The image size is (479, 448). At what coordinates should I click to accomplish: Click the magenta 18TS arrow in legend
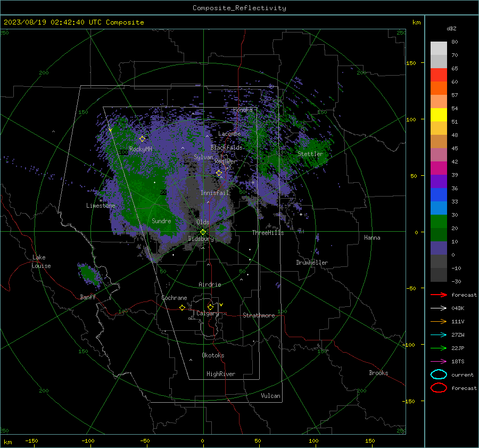tap(439, 362)
